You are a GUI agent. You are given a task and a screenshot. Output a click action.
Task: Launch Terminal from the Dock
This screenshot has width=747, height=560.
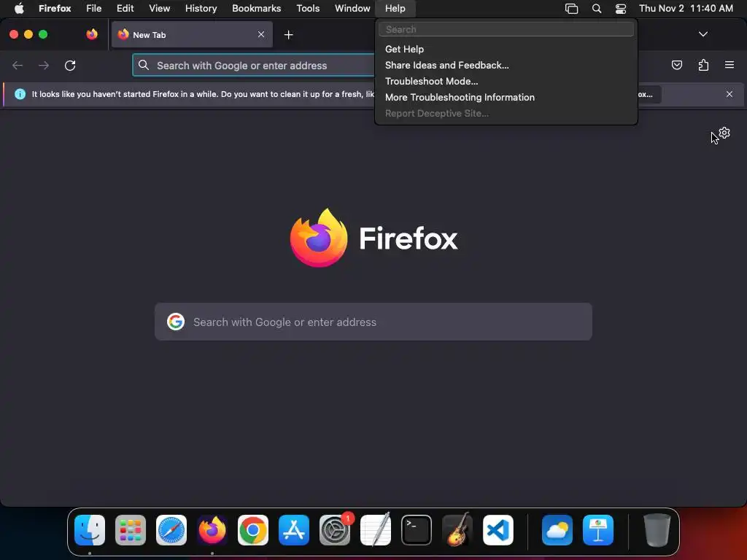(x=417, y=530)
